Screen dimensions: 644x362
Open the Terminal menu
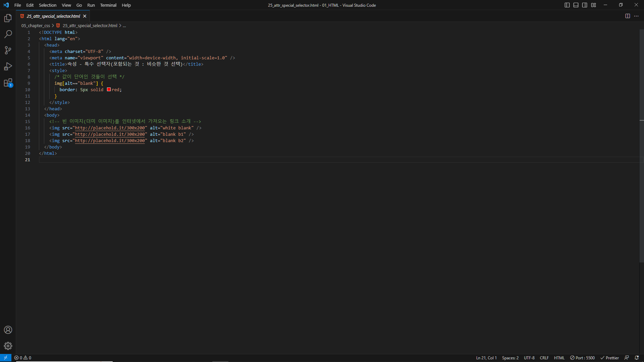pyautogui.click(x=108, y=5)
